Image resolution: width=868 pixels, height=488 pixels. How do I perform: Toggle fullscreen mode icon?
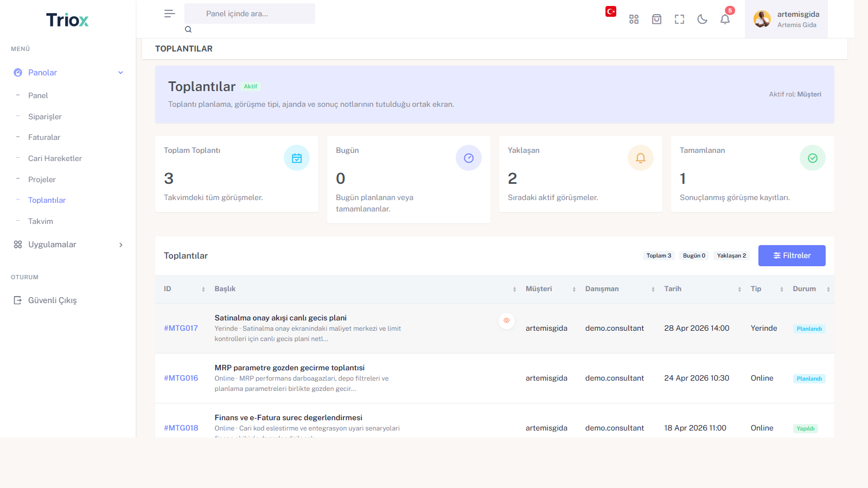point(679,20)
